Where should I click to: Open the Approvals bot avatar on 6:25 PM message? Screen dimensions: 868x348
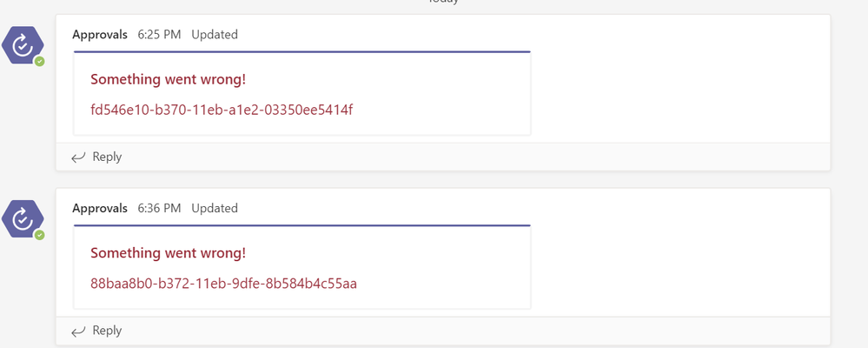[23, 45]
